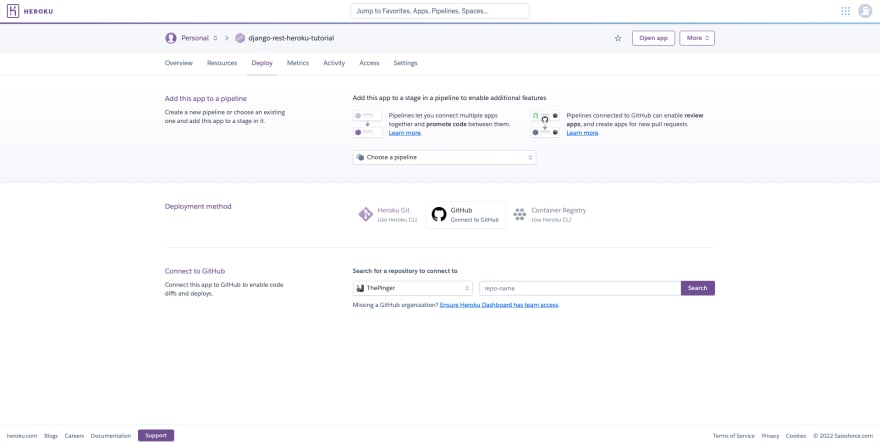Open the heroku.com footer link
Image resolution: width=880 pixels, height=446 pixels.
pyautogui.click(x=22, y=436)
